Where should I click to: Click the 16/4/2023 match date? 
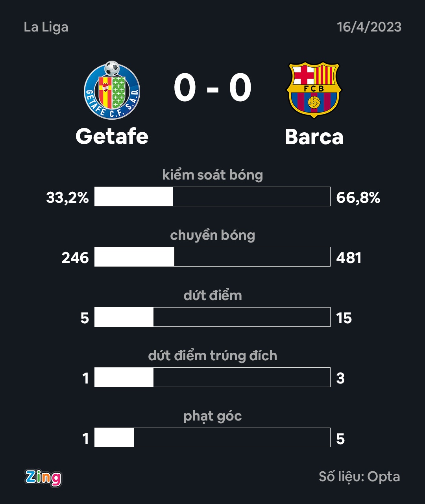[369, 27]
